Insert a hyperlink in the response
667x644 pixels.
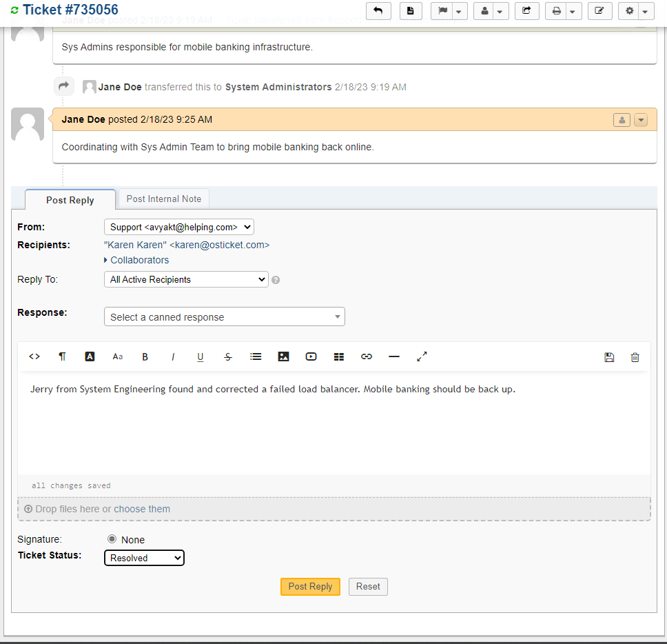tap(366, 356)
